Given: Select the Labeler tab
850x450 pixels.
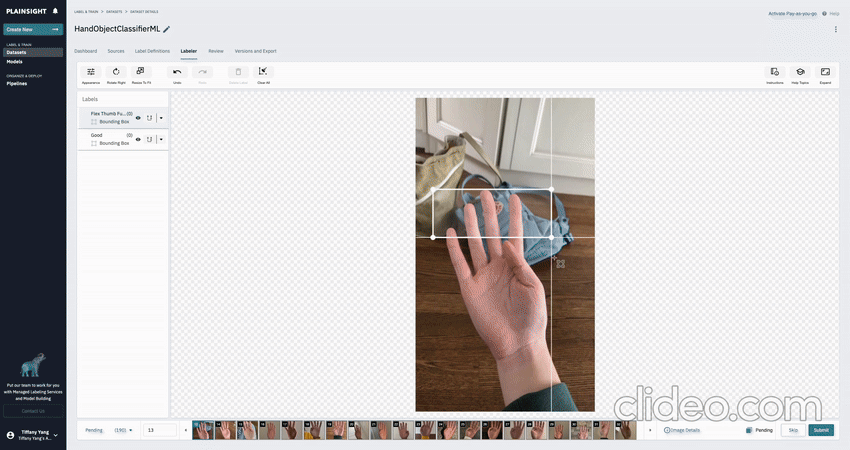Looking at the screenshot, I should (x=189, y=51).
